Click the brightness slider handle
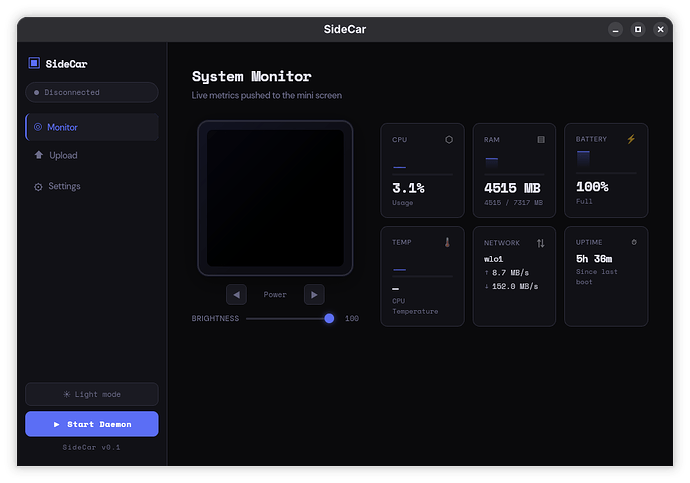 tap(329, 318)
